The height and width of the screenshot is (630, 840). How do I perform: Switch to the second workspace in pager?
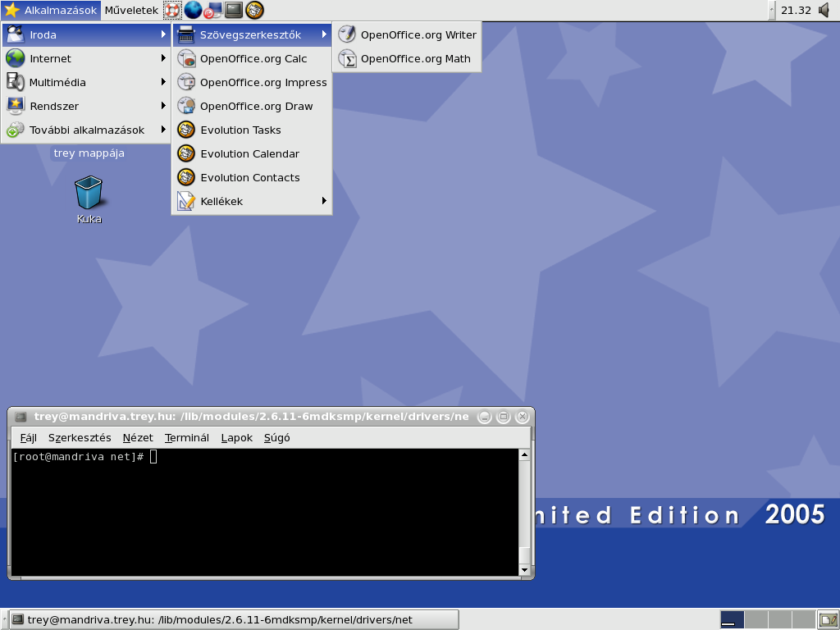(756, 620)
